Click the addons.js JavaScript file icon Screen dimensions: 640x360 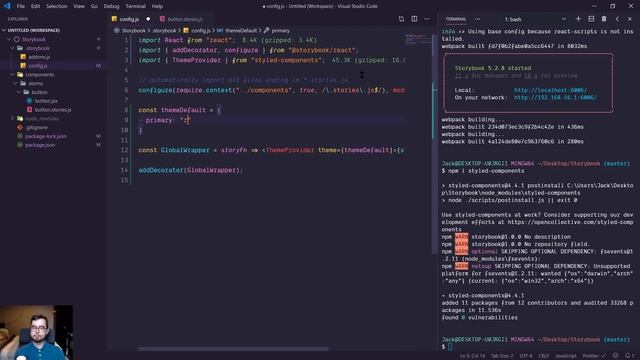point(23,57)
